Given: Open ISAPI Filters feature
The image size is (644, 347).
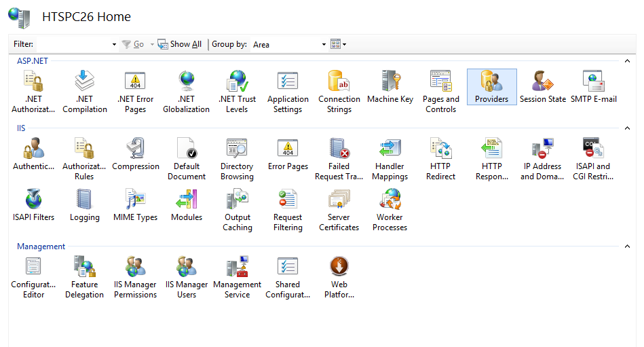Looking at the screenshot, I should pyautogui.click(x=33, y=205).
